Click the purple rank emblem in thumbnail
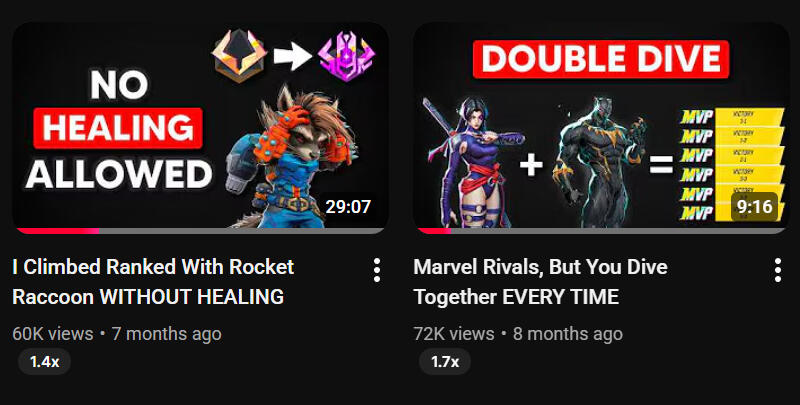Viewport: 800px width, 405px height. coord(346,56)
